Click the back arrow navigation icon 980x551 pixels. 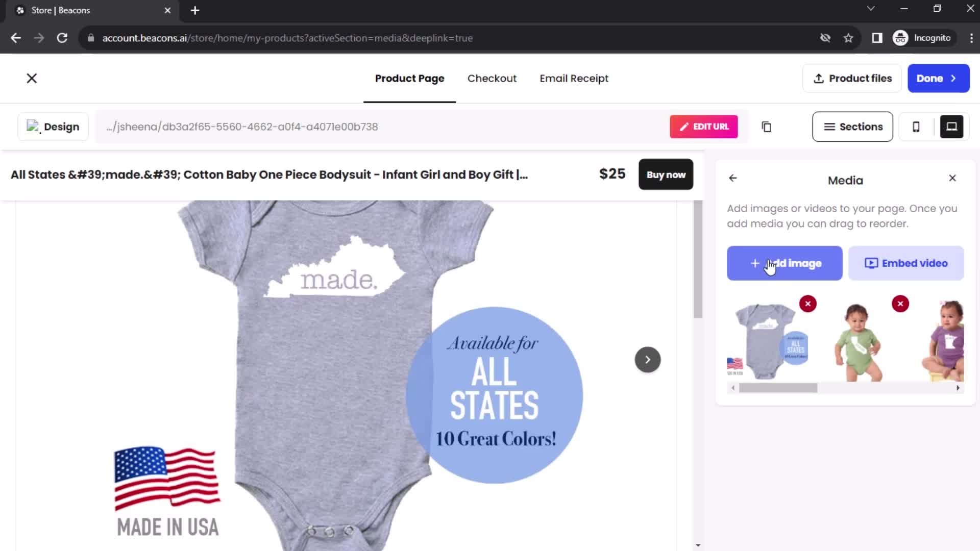click(733, 178)
